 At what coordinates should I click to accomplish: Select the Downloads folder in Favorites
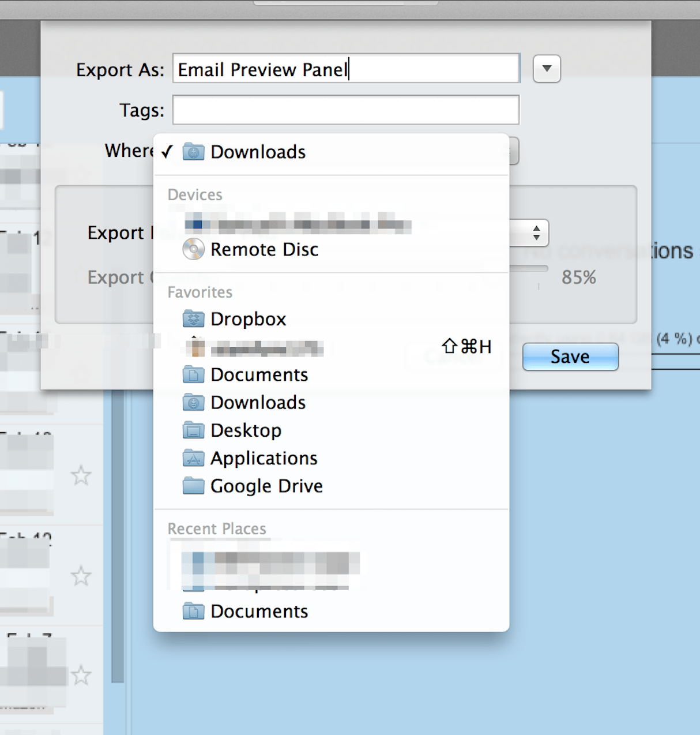258,402
